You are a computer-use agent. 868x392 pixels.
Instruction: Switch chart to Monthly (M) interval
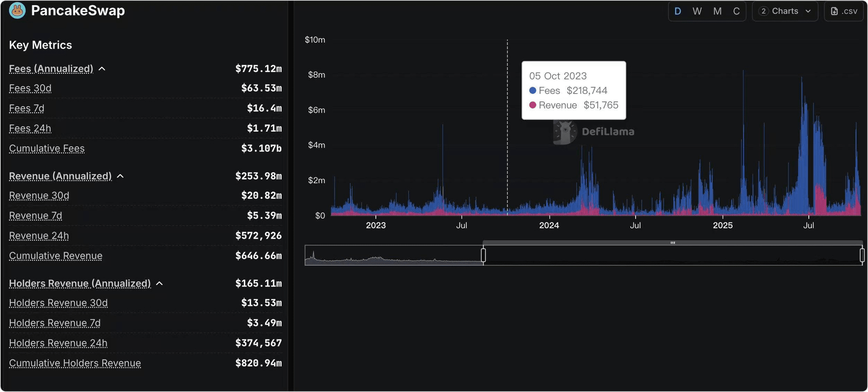[x=717, y=11]
